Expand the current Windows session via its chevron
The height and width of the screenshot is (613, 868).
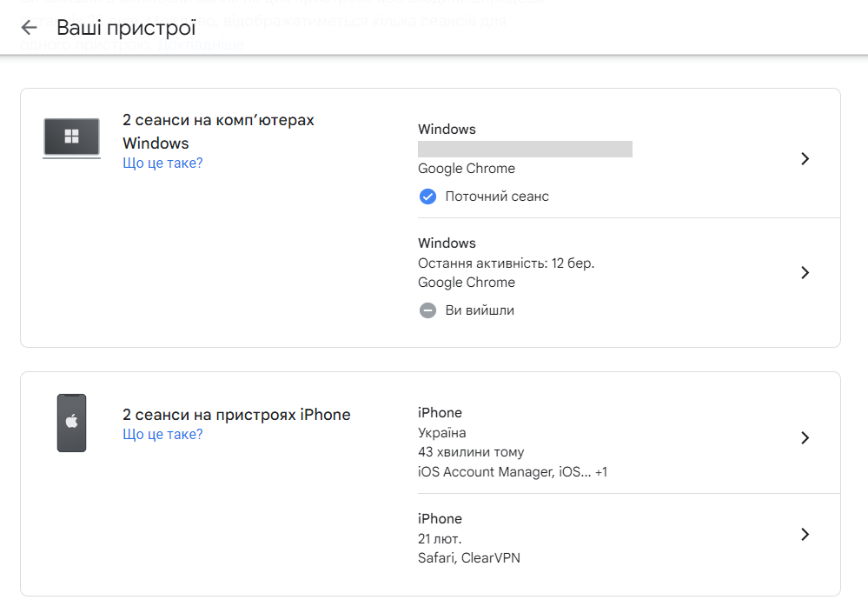point(805,158)
